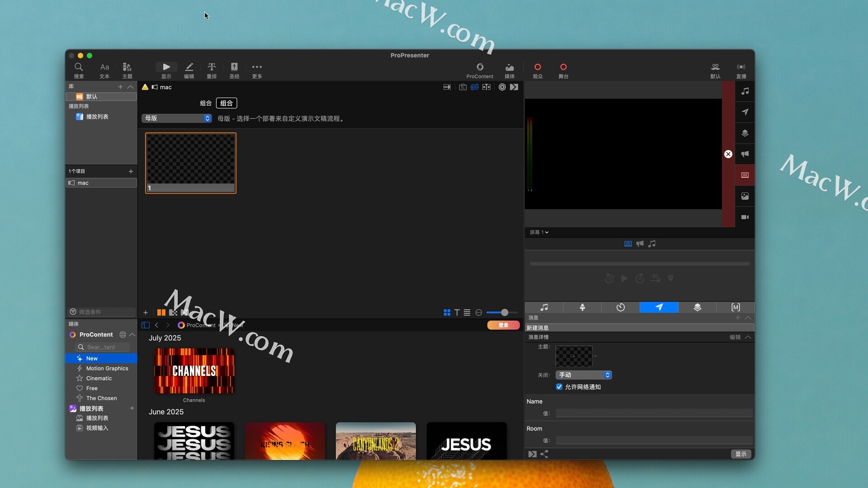868x488 pixels.
Task: Open the macros [M] tab
Action: [x=736, y=308]
